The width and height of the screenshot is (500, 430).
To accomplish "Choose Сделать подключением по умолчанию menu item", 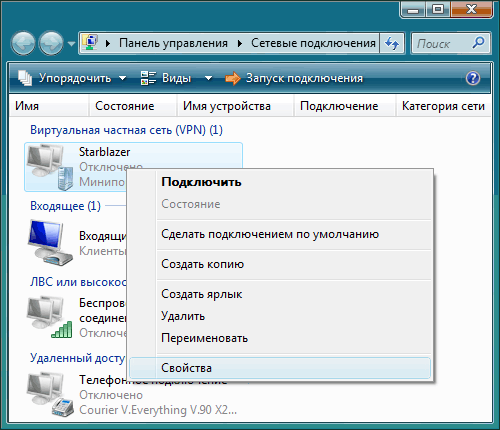I will [x=280, y=234].
